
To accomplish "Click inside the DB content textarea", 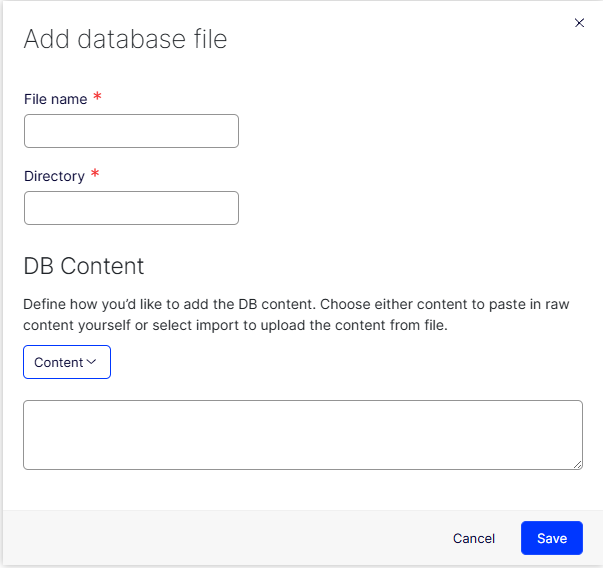I will 303,435.
